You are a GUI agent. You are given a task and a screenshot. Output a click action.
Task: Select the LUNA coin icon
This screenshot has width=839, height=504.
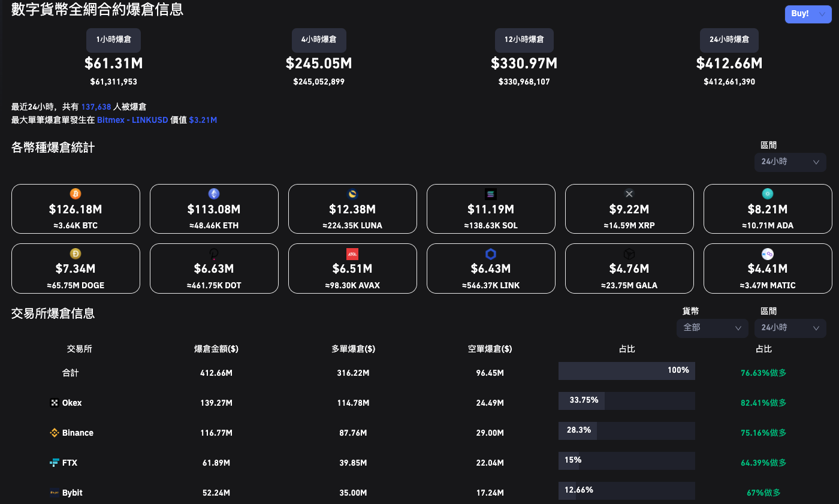(352, 194)
